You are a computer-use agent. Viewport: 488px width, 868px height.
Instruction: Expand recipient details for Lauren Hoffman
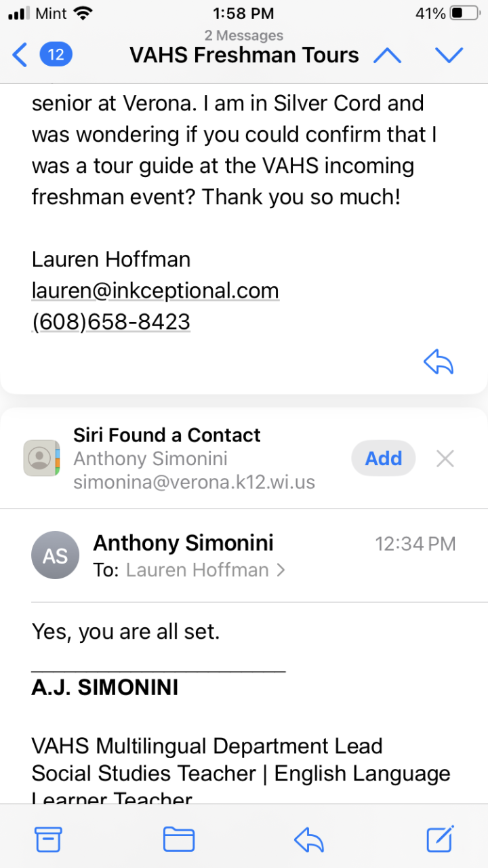pos(205,570)
